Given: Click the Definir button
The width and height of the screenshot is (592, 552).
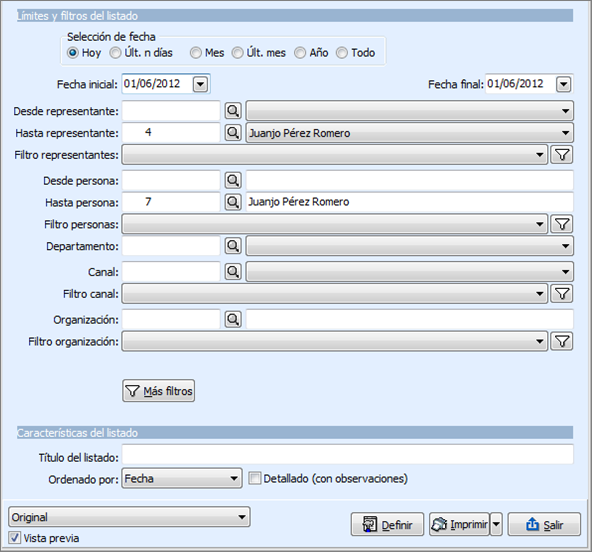Looking at the screenshot, I should [x=387, y=524].
